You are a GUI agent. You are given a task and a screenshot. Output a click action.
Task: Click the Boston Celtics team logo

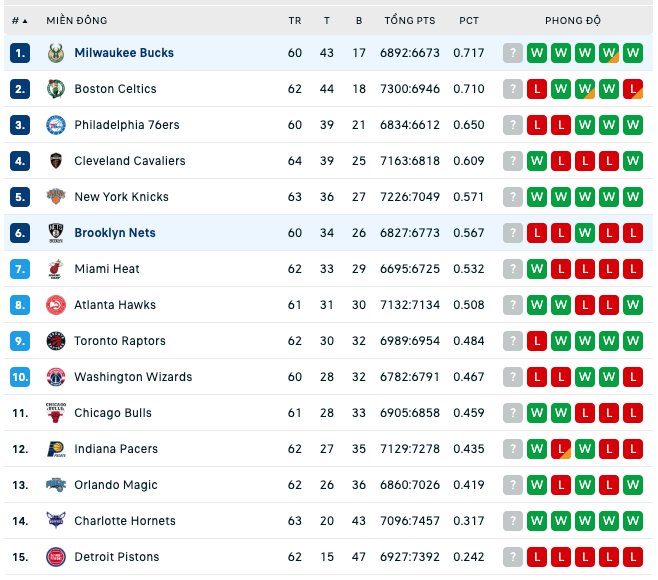[x=55, y=89]
